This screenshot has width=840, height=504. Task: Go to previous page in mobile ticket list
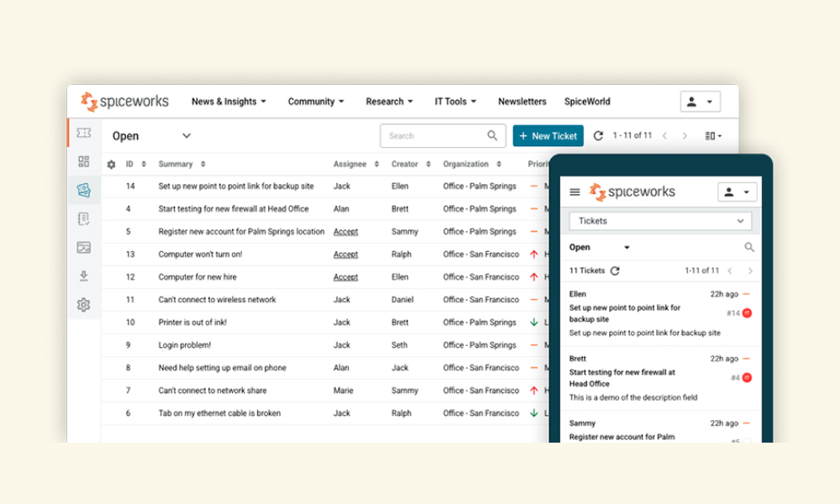[730, 271]
